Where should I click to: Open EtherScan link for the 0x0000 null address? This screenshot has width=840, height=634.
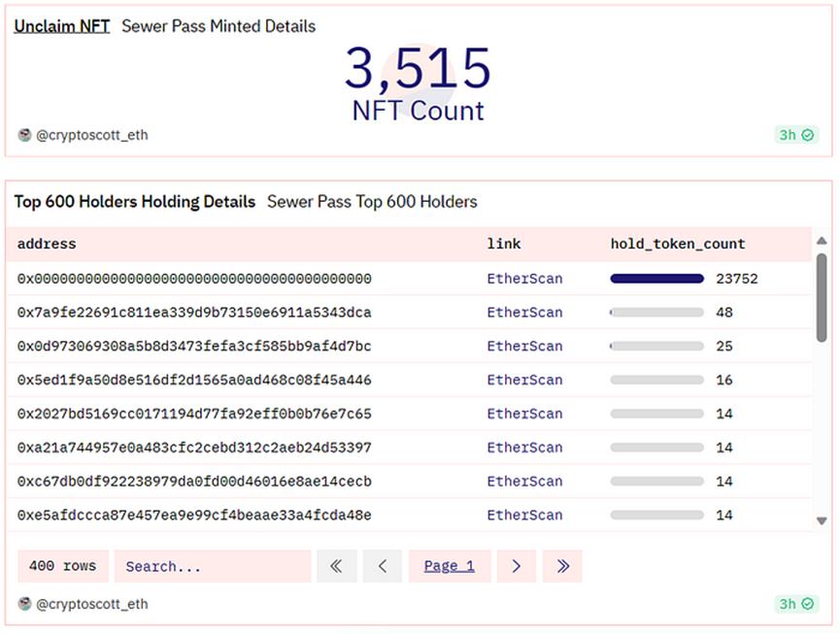pos(524,279)
